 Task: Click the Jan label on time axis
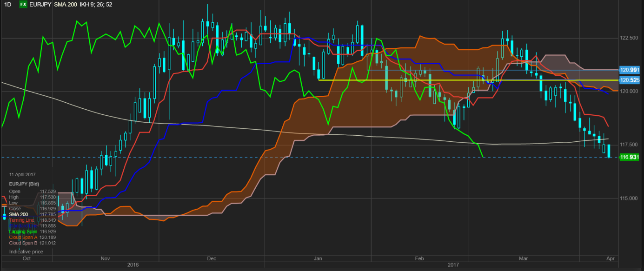(x=318, y=258)
